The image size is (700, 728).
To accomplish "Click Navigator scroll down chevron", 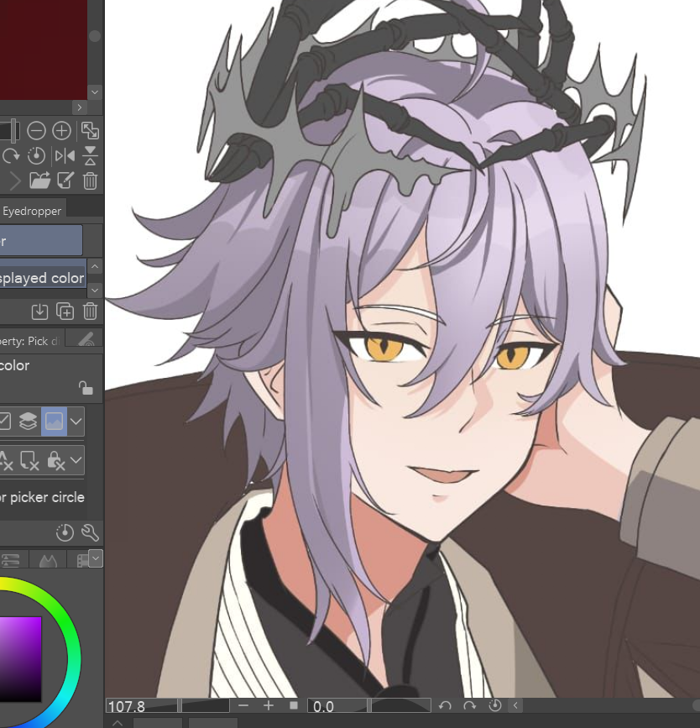I will (x=95, y=92).
